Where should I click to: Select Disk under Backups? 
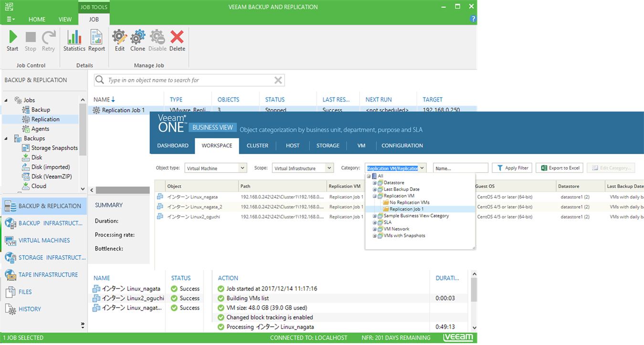click(32, 157)
